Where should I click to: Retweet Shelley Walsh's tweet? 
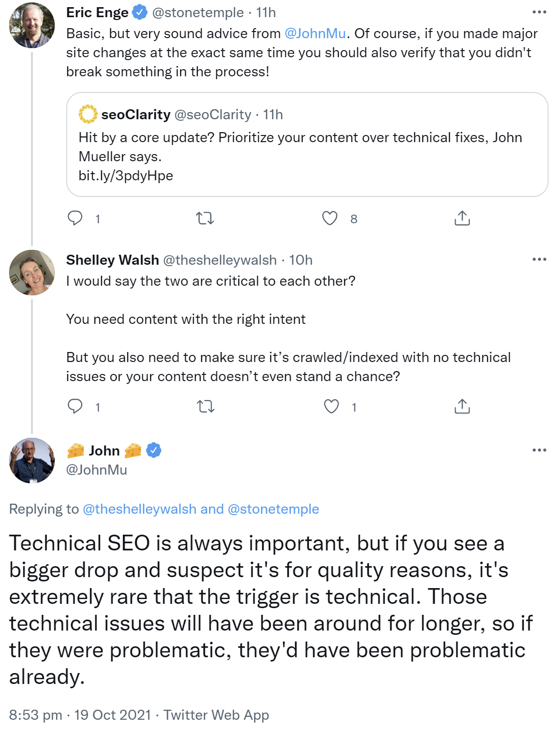click(x=205, y=406)
